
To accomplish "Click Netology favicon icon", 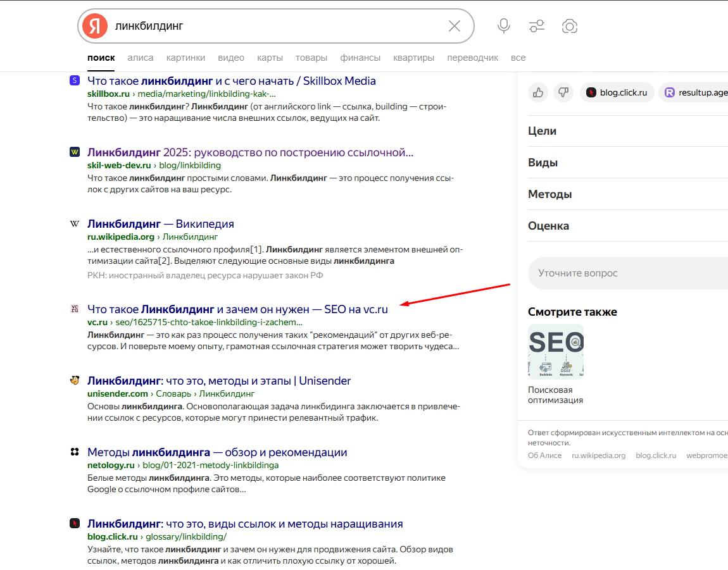I will (x=74, y=452).
